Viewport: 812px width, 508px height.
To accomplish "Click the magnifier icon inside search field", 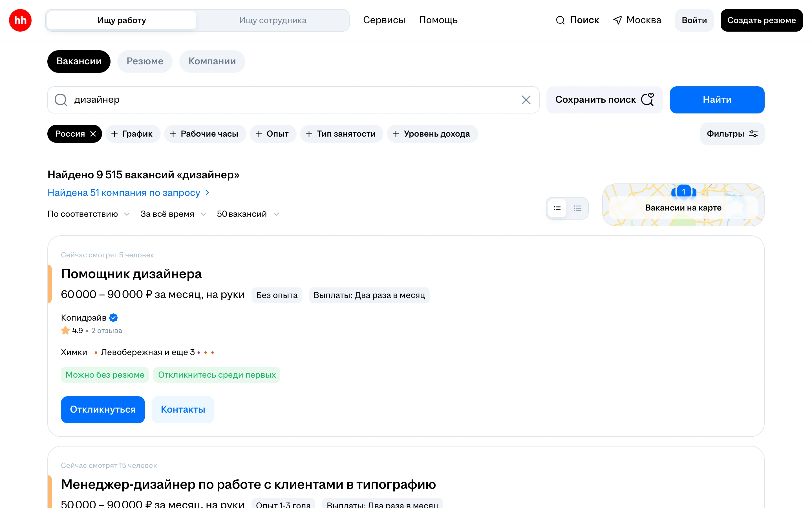I will (x=61, y=100).
